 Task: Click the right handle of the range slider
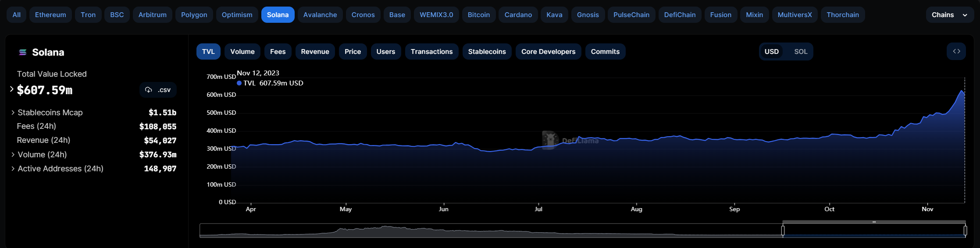(x=965, y=230)
